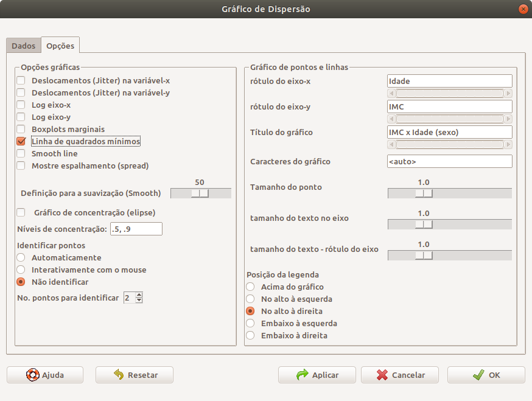Uncheck Linha de quadrados mínimos
The height and width of the screenshot is (401, 532).
(21, 141)
